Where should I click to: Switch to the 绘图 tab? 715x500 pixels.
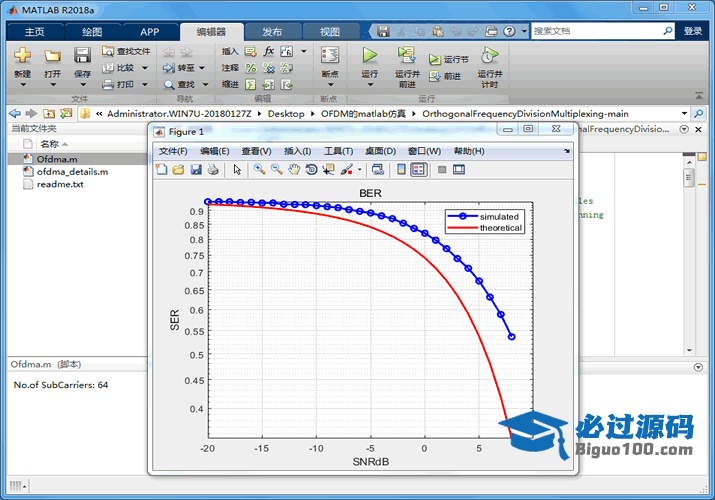92,31
